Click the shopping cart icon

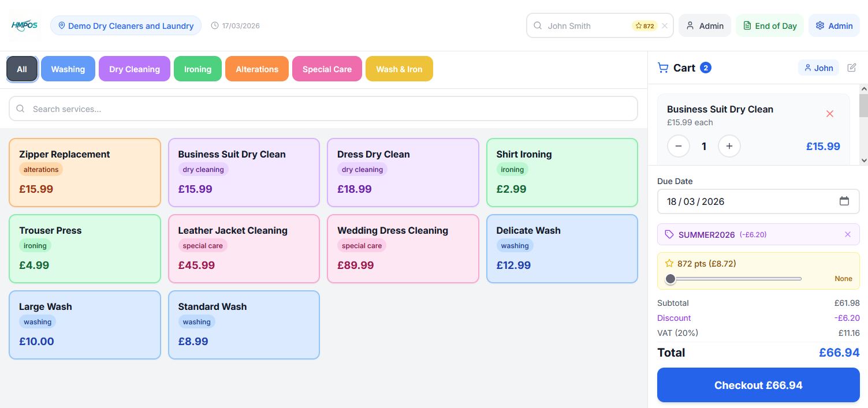click(x=663, y=68)
